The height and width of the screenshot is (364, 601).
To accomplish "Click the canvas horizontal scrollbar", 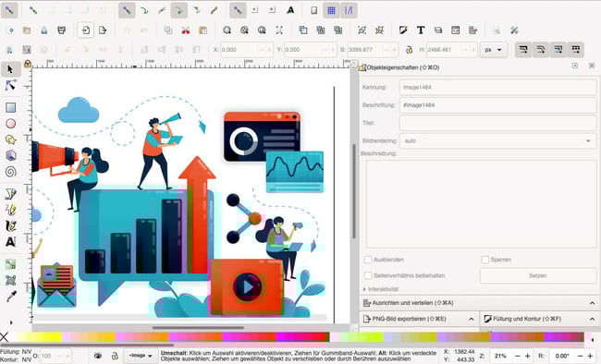I will click(x=198, y=328).
